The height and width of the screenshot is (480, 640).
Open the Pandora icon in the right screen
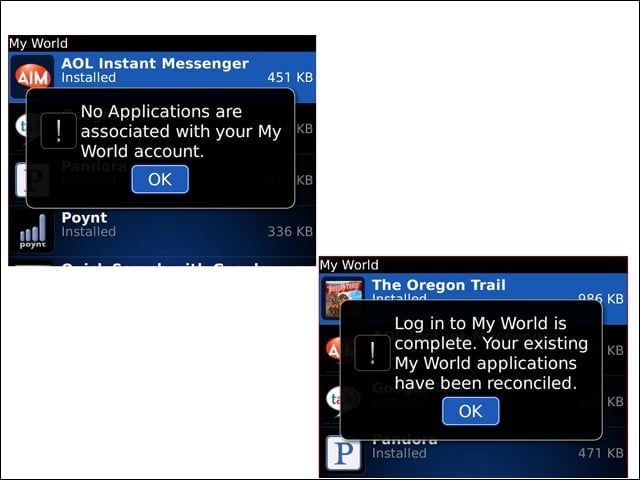coord(344,453)
